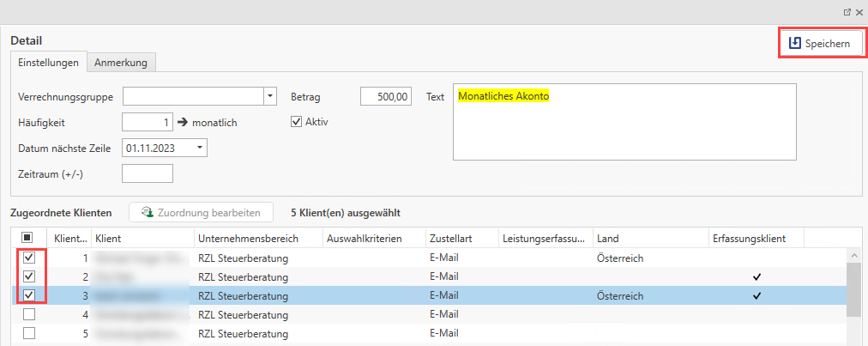This screenshot has height=346, width=868.
Task: Close the detail panel with X icon
Action: point(859,12)
